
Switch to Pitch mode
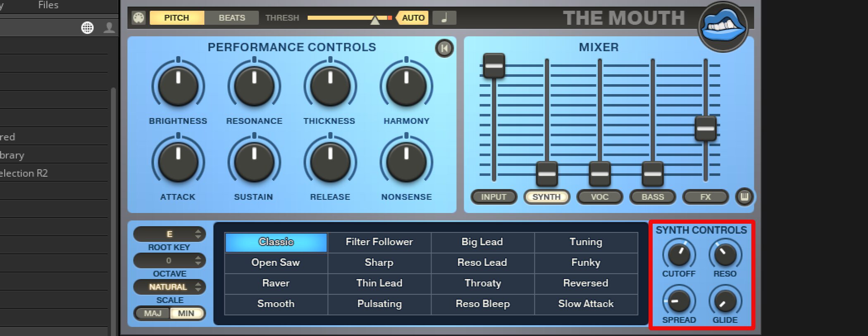pos(176,18)
